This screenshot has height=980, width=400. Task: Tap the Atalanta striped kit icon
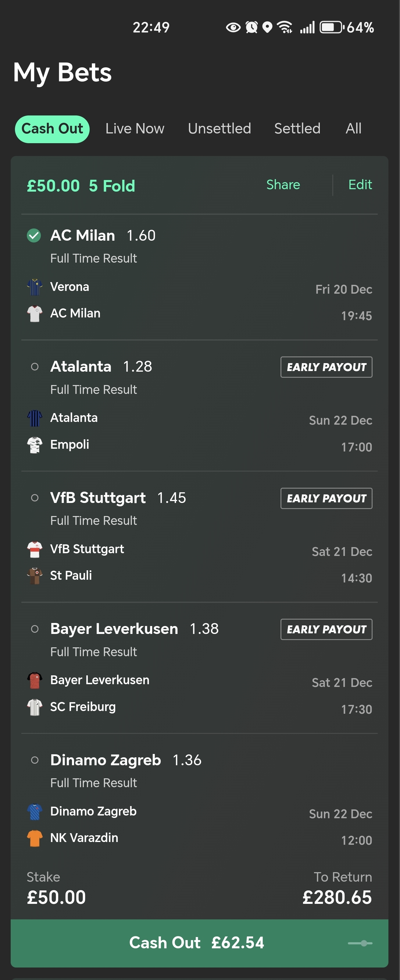[x=35, y=418]
